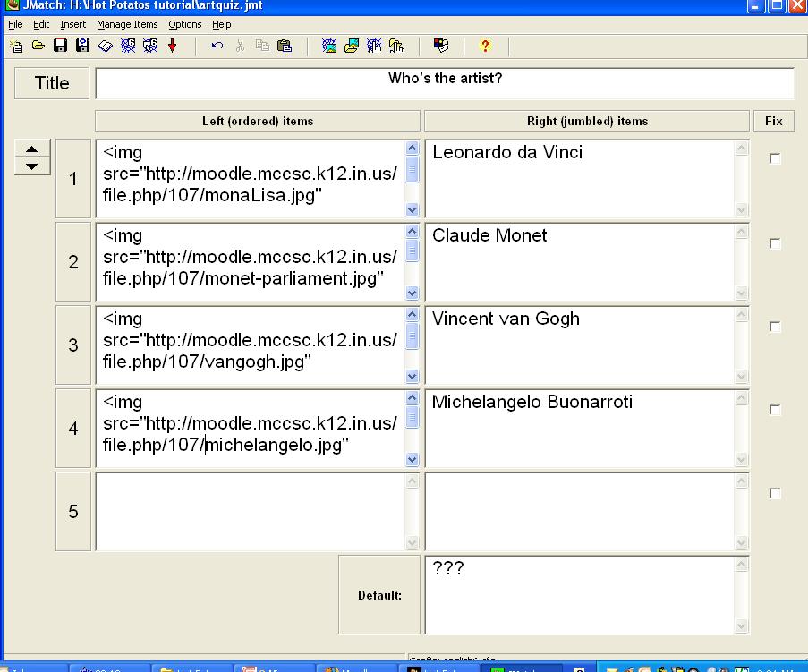Insert web link icon
Screen dimensions: 808x672
point(374,46)
